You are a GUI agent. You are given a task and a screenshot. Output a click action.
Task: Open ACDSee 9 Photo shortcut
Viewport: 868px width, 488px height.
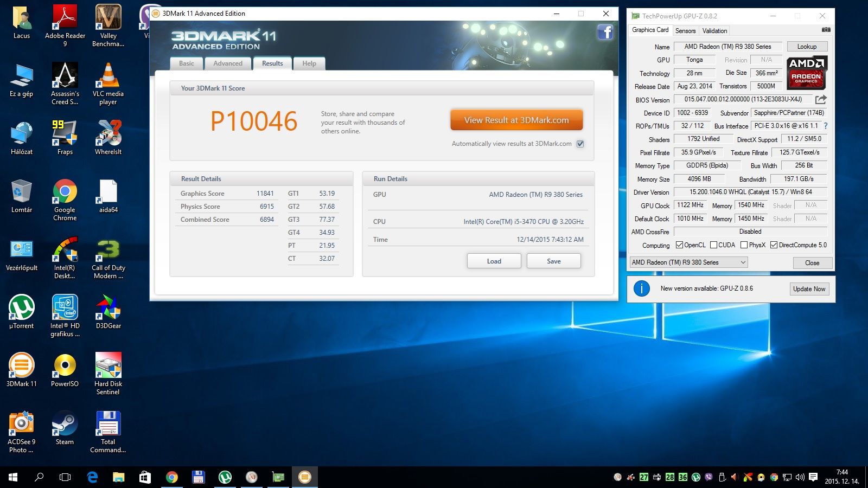coord(22,432)
